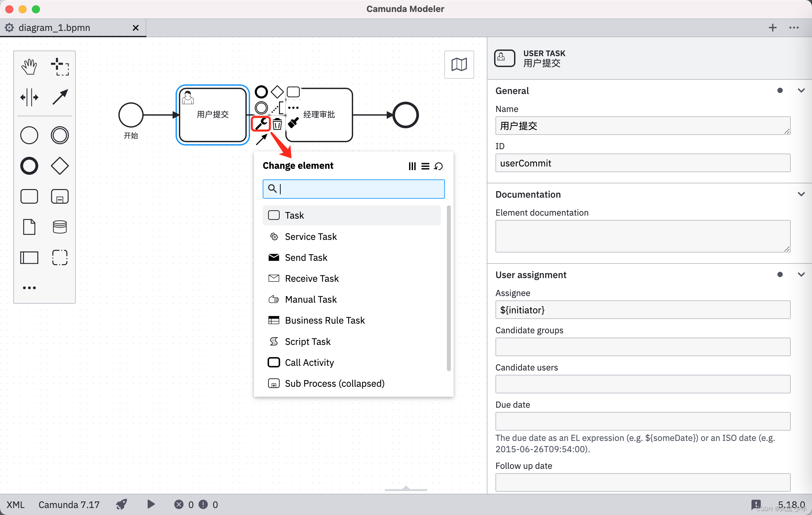The height and width of the screenshot is (515, 812).
Task: Click the start instance play button
Action: tap(151, 504)
